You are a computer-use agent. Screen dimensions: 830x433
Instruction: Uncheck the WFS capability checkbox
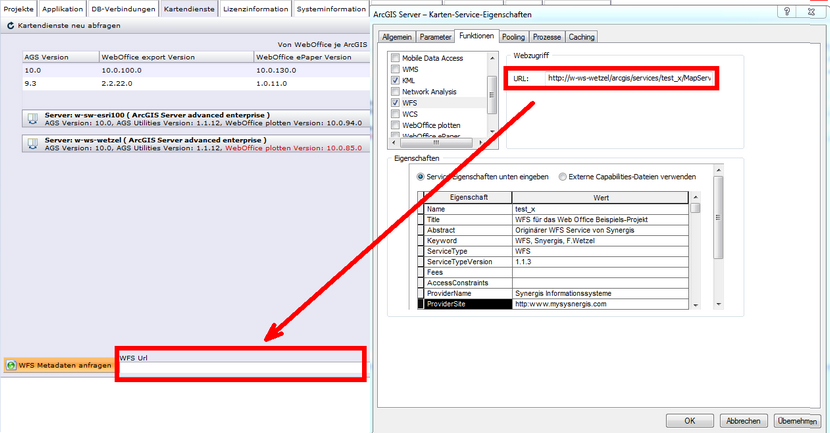[x=395, y=103]
